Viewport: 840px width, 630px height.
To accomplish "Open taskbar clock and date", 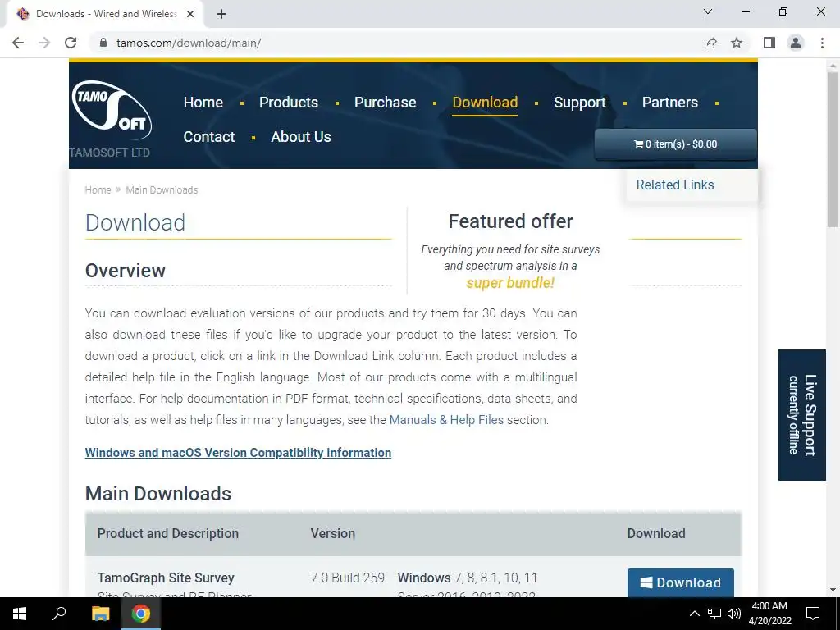I will pos(769,614).
